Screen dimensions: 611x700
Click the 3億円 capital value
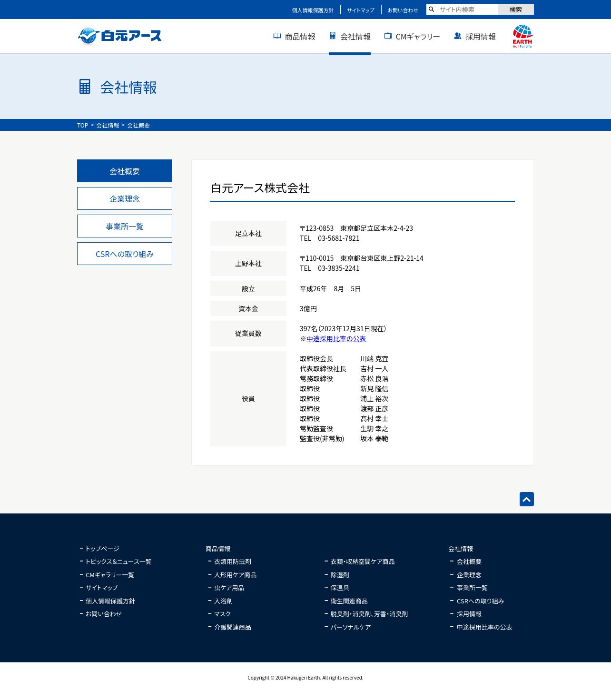coord(308,309)
